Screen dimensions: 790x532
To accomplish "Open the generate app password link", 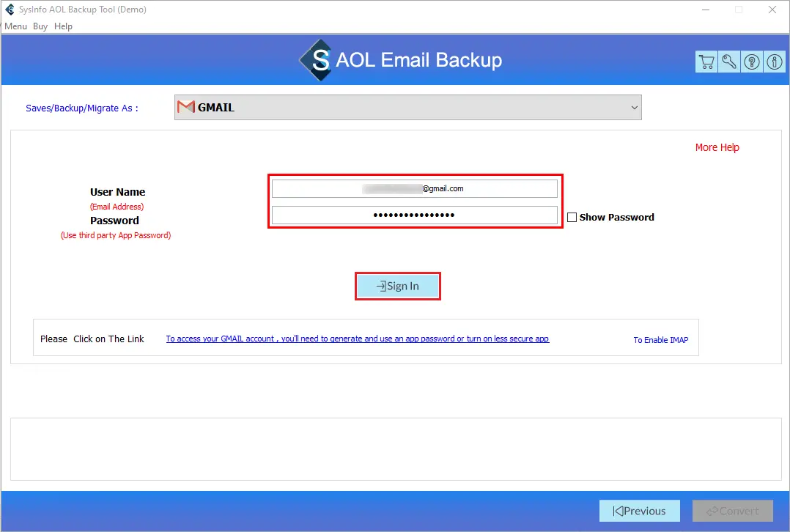I will tap(357, 339).
